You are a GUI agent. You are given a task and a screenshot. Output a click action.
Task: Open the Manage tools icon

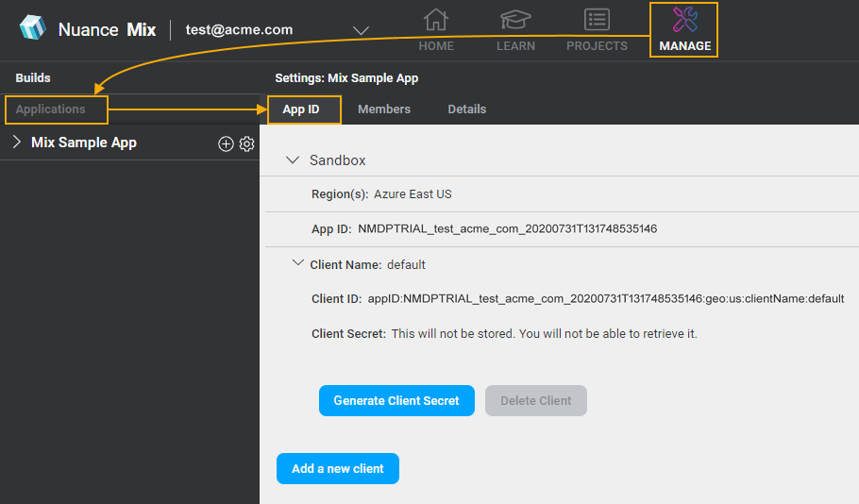[684, 20]
